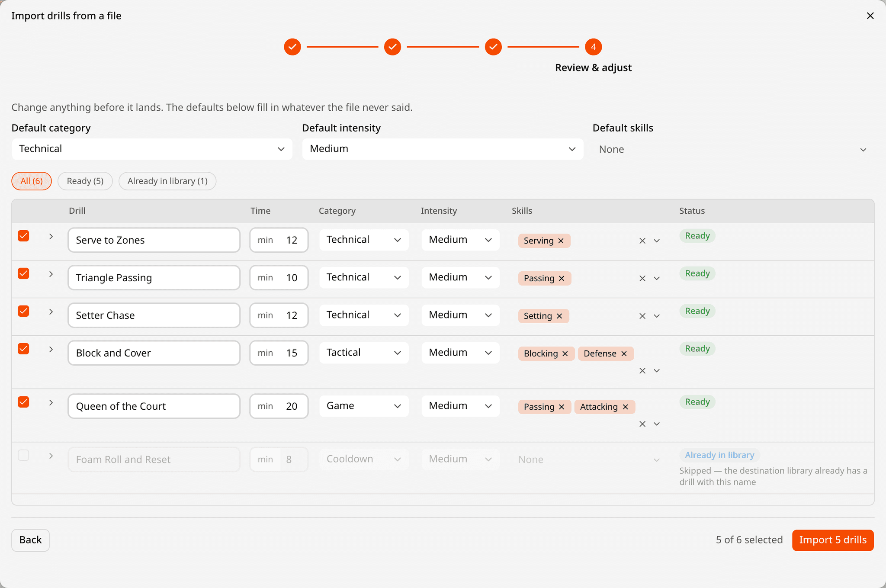Remove the Defense skill tag

point(624,353)
